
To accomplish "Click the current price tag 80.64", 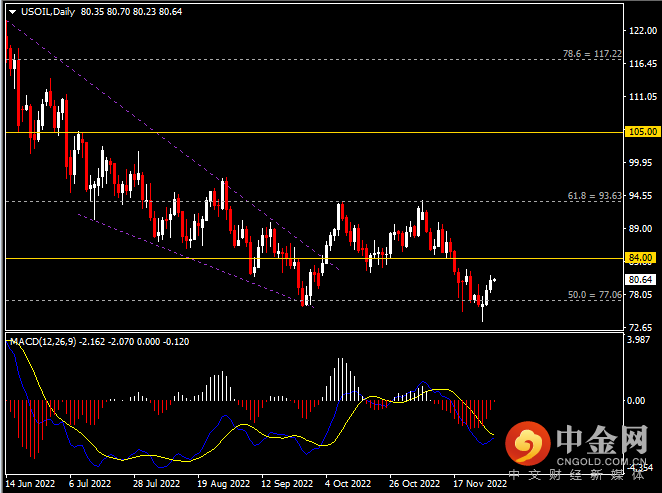I will pyautogui.click(x=640, y=280).
